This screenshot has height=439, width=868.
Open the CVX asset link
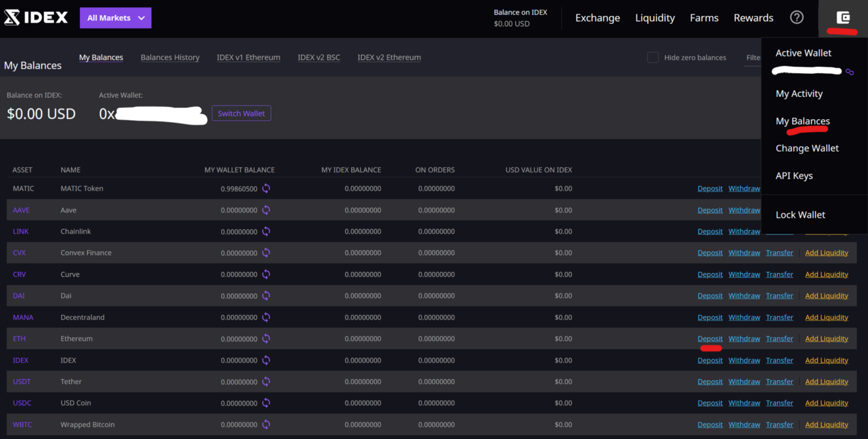[19, 253]
